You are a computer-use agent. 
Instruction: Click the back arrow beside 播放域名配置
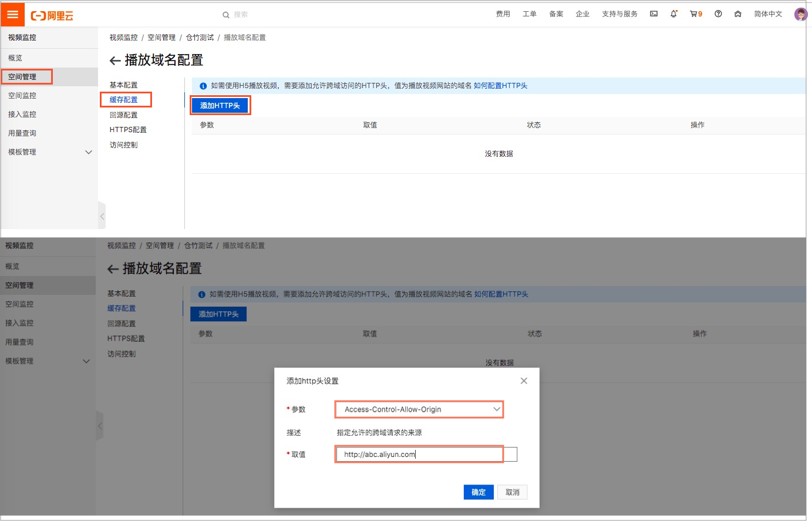pos(114,60)
